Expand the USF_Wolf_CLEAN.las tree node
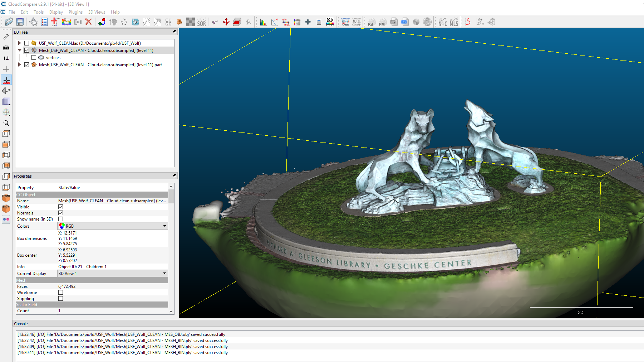The image size is (644, 362). click(20, 43)
